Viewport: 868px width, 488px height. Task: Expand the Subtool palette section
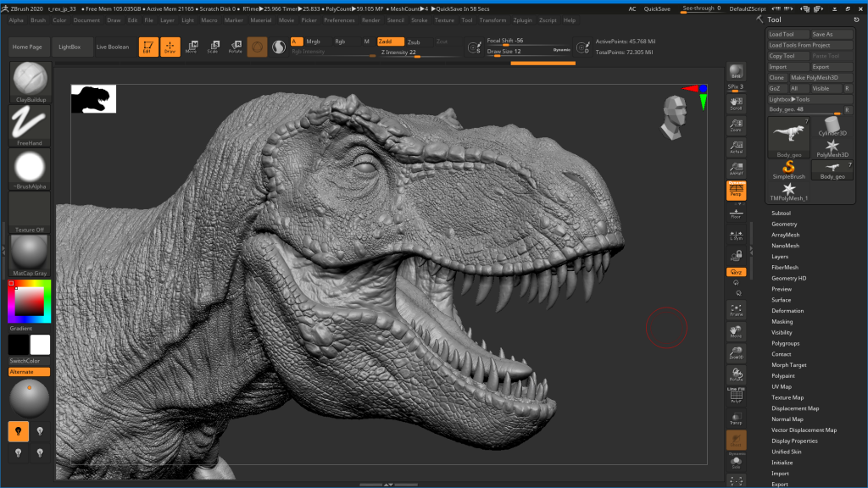(x=781, y=213)
